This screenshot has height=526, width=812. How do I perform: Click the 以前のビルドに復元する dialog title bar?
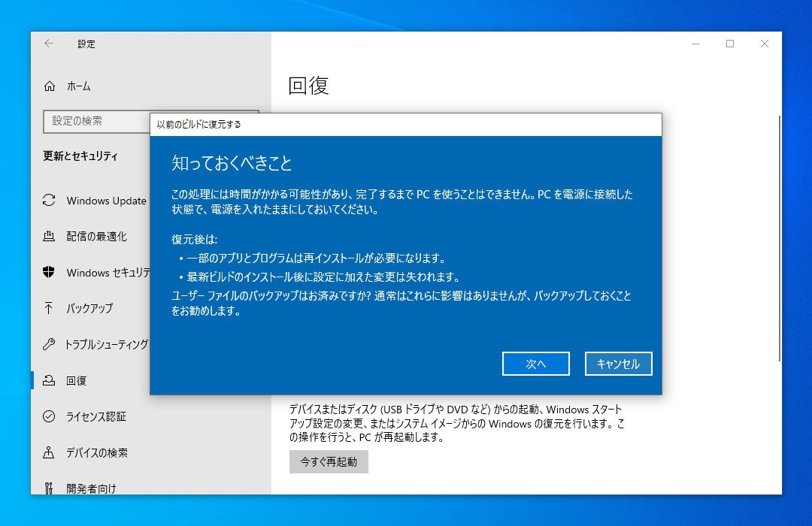pos(405,124)
